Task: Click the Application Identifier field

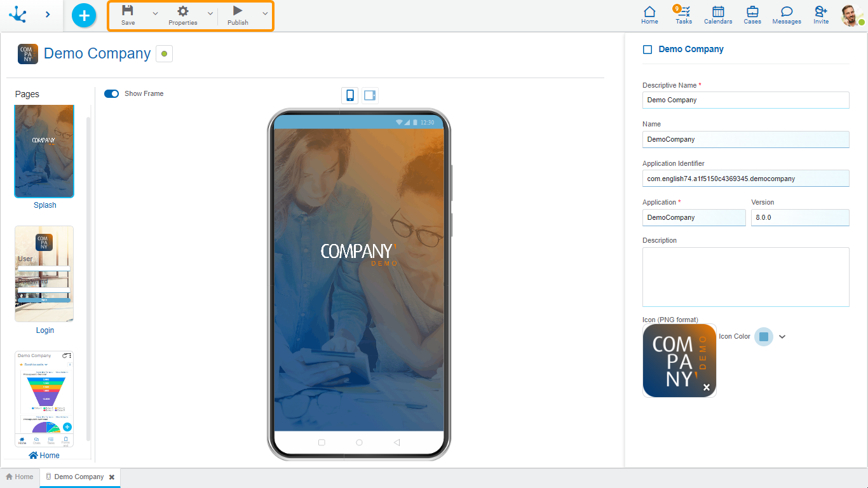Action: pos(746,179)
